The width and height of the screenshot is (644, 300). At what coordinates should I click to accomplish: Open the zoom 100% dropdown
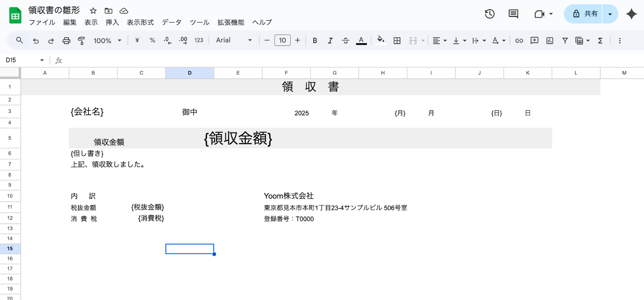[107, 41]
